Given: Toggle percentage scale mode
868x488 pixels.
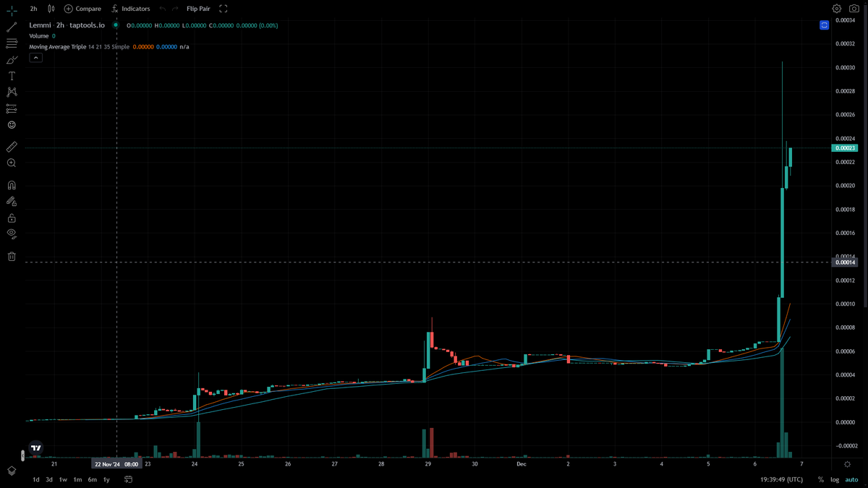Looking at the screenshot, I should tap(821, 479).
